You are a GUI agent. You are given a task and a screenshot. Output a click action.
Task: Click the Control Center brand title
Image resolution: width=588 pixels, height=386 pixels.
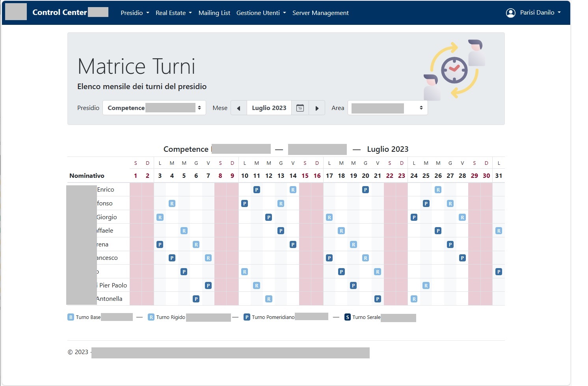[x=60, y=12]
